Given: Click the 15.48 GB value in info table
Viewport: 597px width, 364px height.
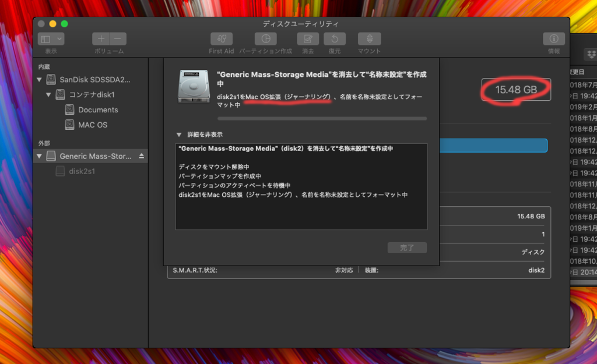Looking at the screenshot, I should coord(531,216).
